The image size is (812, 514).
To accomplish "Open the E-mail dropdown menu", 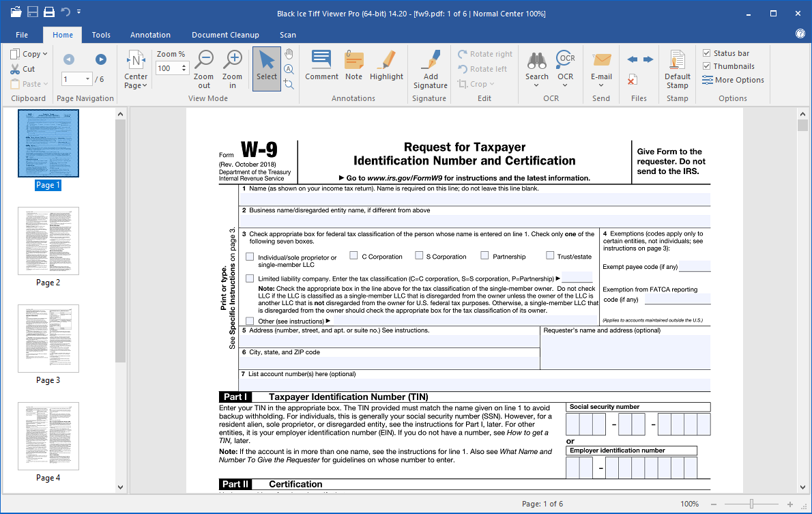I will [601, 85].
